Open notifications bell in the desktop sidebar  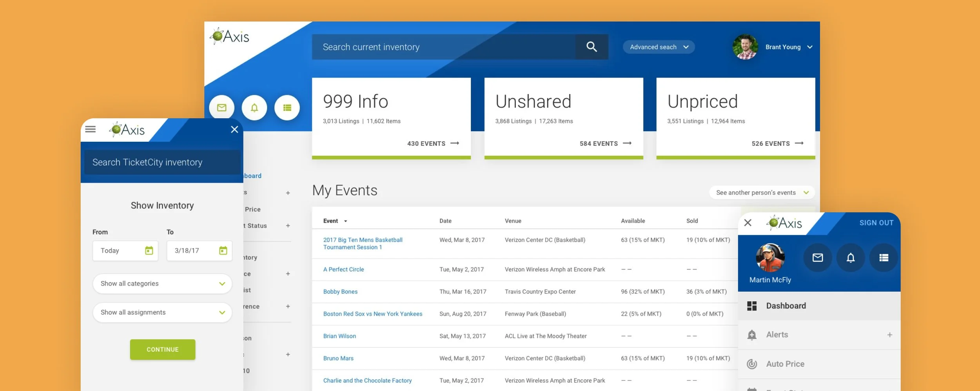254,107
